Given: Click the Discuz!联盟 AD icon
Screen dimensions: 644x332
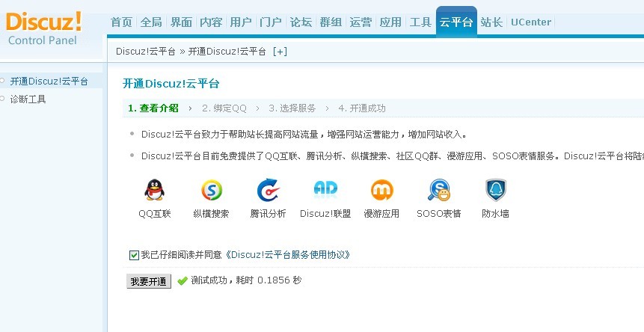Looking at the screenshot, I should click(325, 188).
